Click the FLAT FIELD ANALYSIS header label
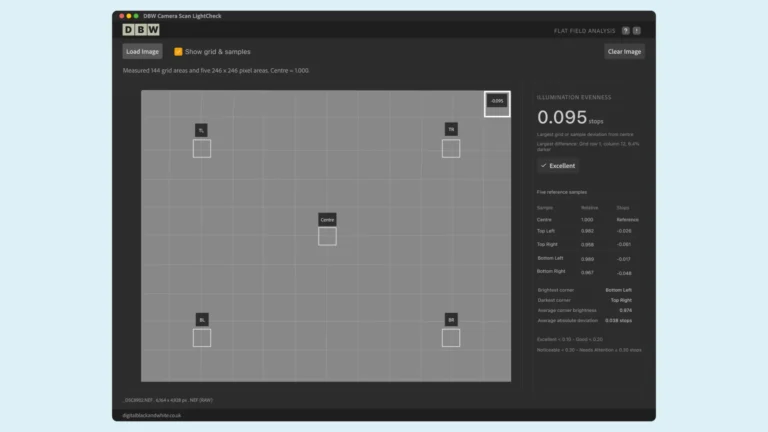Viewport: 768px width, 432px height. click(584, 31)
